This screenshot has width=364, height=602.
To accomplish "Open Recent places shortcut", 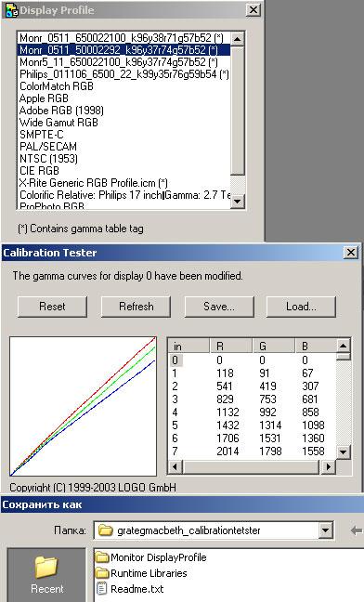I will click(x=46, y=574).
